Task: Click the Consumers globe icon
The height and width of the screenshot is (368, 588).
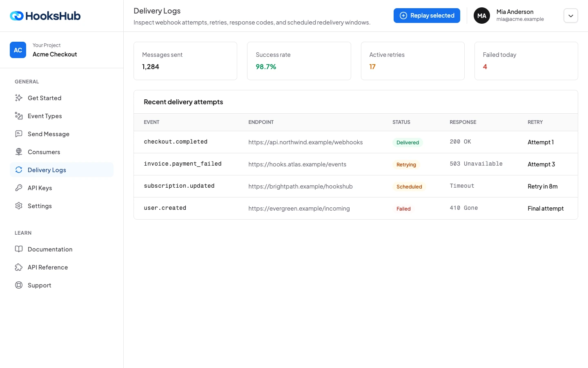Action: (x=19, y=152)
